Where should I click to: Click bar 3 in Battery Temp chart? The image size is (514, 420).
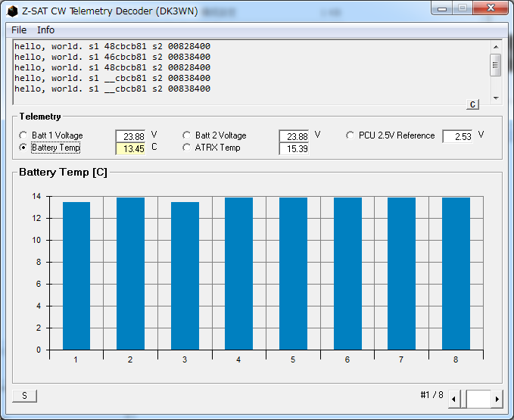[185, 276]
